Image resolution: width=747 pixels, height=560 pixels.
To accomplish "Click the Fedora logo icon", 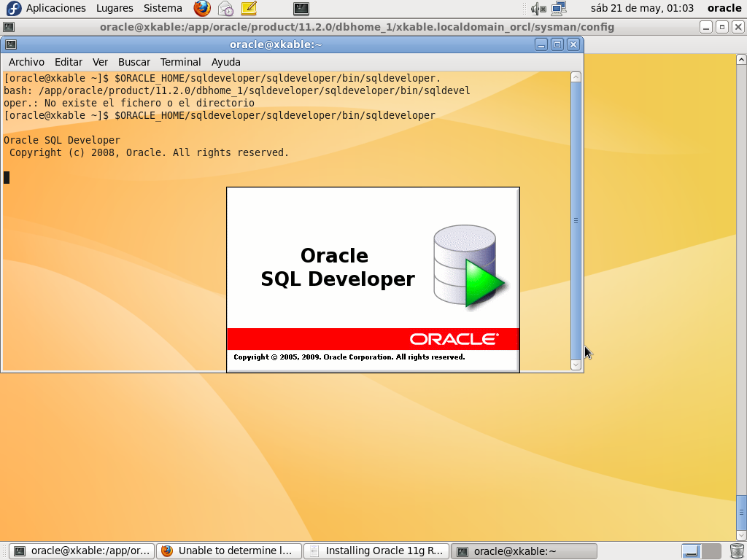I will click(14, 8).
